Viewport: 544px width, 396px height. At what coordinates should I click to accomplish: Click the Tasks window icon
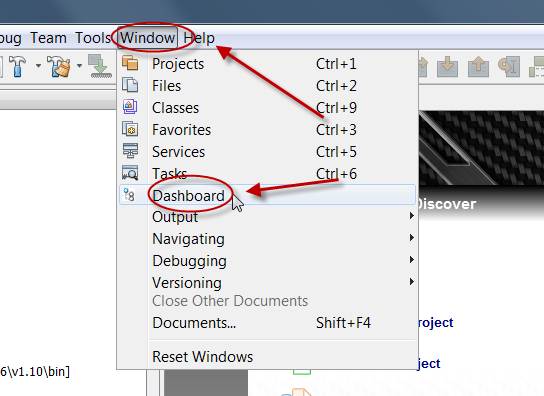pos(130,172)
